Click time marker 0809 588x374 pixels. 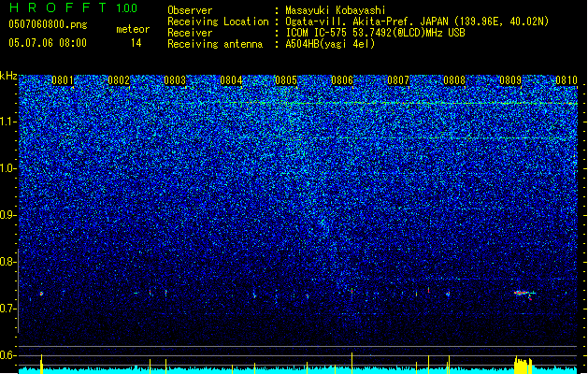tap(510, 80)
